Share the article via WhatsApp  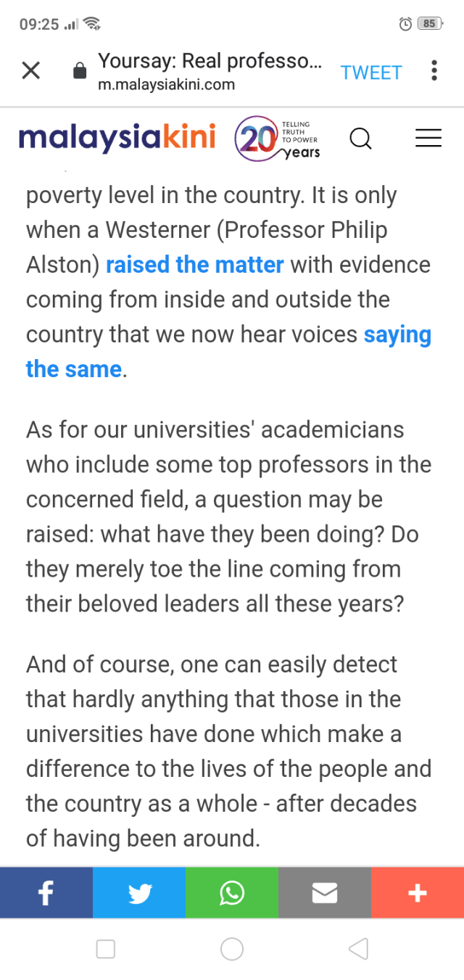coord(232,893)
